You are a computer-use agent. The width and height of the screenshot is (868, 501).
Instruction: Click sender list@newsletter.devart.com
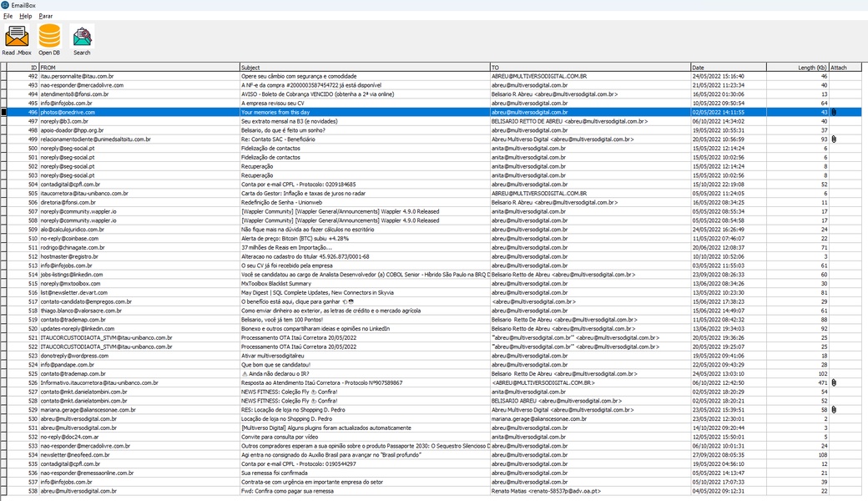coord(74,293)
